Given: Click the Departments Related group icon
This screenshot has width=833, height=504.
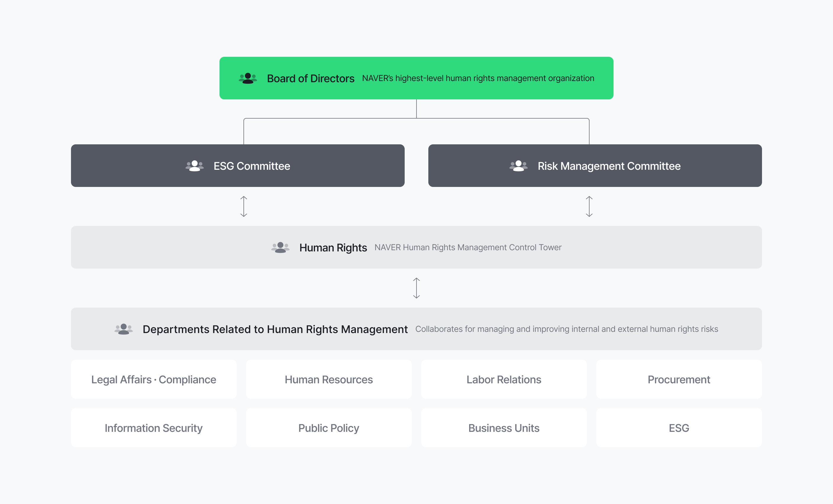Looking at the screenshot, I should (x=123, y=329).
